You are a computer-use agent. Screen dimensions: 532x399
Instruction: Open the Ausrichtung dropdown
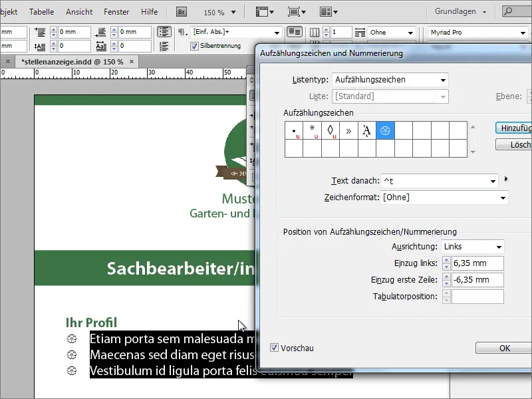pyautogui.click(x=472, y=246)
